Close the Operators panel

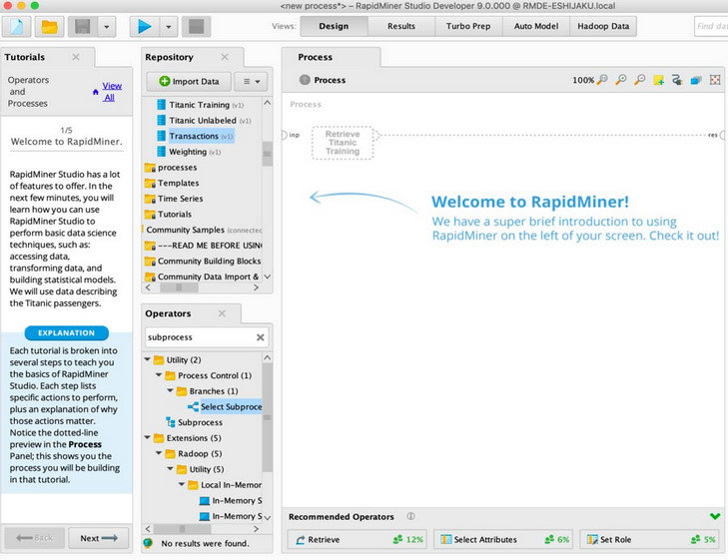(222, 313)
